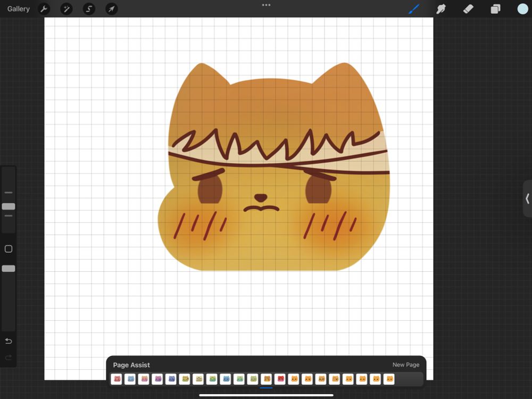532x399 pixels.
Task: Open the last orange cat page thumbnail
Action: pos(389,379)
